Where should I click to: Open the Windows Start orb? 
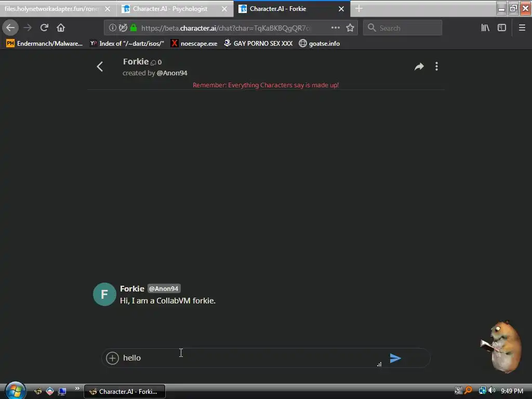point(15,391)
